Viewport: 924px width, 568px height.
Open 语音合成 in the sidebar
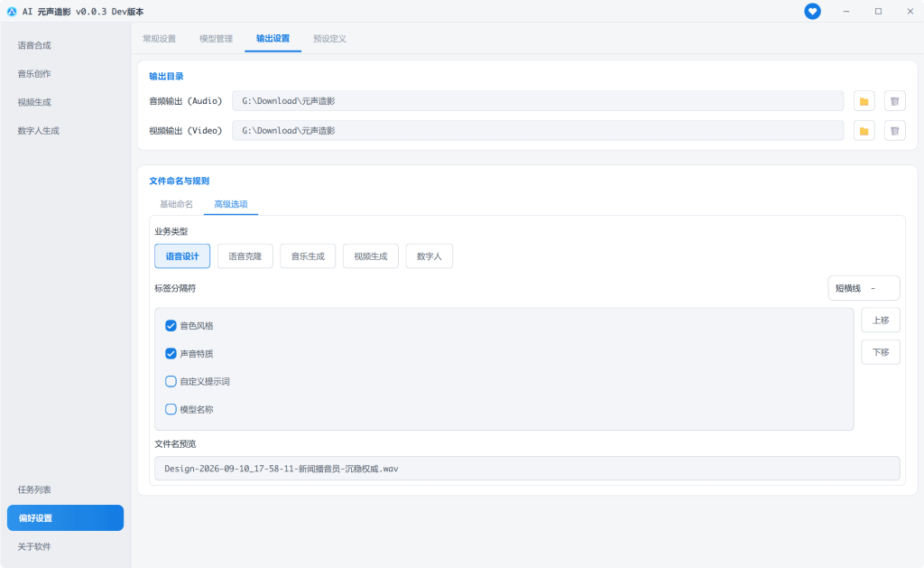(34, 45)
